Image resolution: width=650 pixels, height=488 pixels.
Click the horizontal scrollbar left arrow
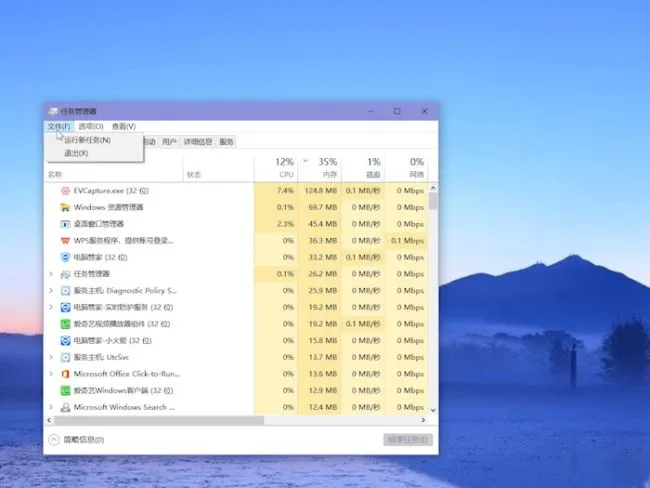point(49,420)
